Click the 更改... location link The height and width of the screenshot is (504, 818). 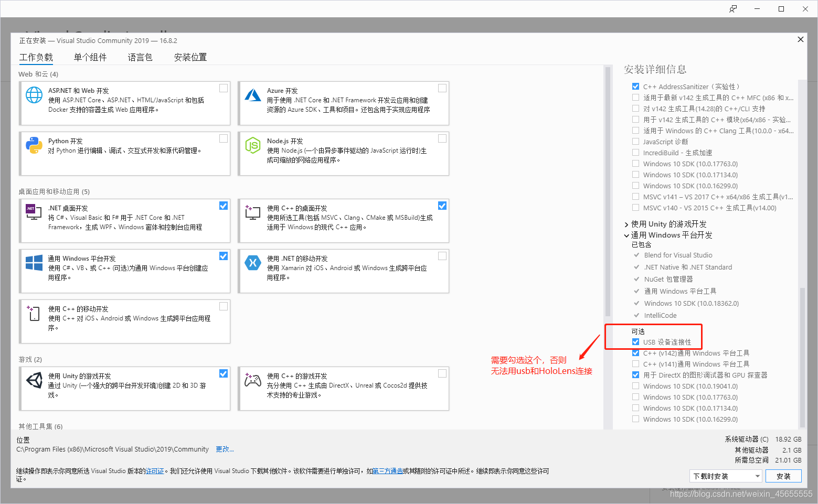225,449
